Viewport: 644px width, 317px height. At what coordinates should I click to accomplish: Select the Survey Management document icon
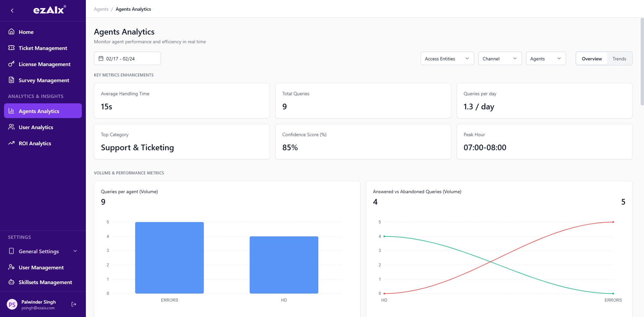(x=11, y=80)
